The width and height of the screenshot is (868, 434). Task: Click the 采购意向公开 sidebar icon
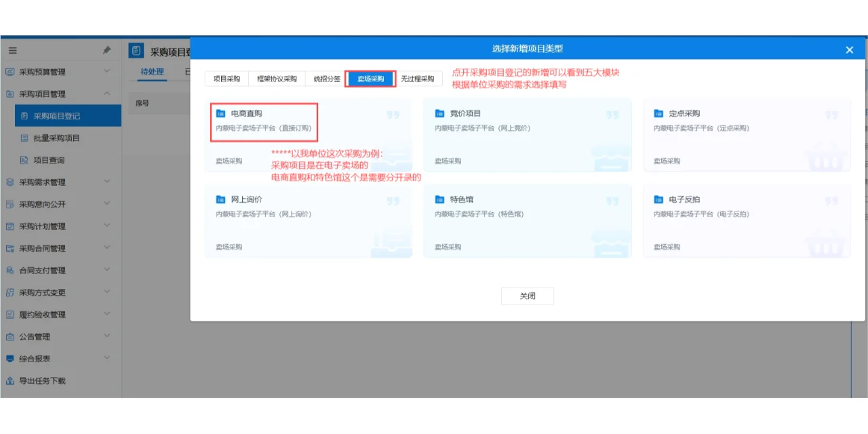[10, 204]
